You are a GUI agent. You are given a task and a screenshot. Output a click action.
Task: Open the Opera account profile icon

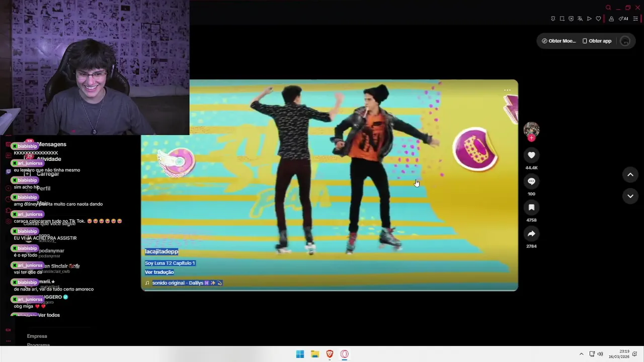click(x=611, y=19)
